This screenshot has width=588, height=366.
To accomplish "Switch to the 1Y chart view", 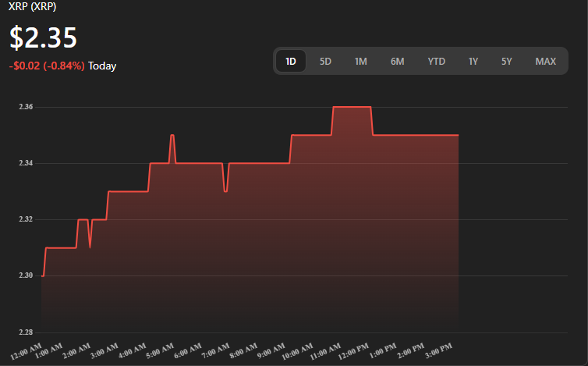I will [x=473, y=61].
